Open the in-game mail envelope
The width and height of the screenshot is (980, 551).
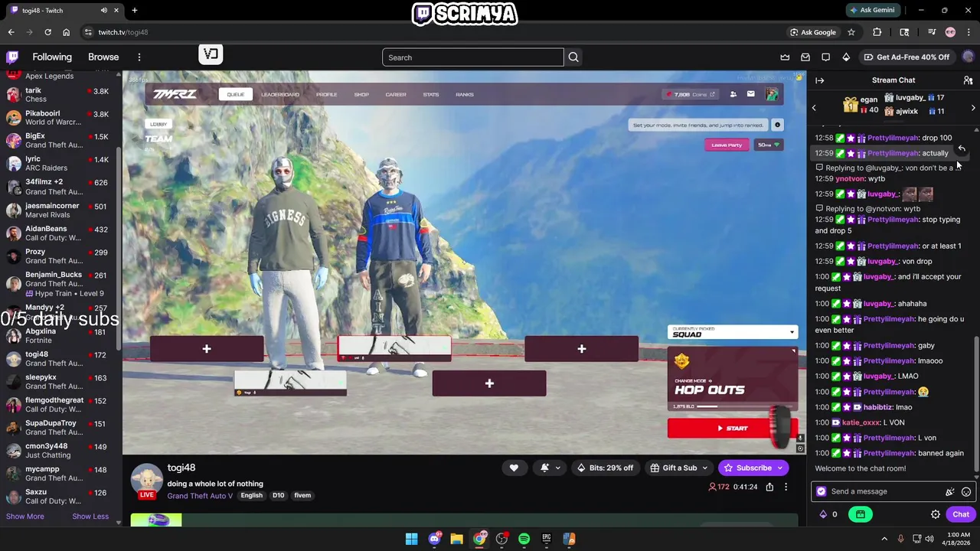(750, 94)
